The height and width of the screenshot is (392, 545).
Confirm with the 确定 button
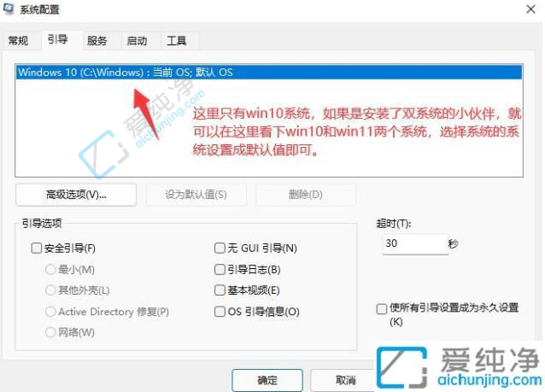click(267, 380)
